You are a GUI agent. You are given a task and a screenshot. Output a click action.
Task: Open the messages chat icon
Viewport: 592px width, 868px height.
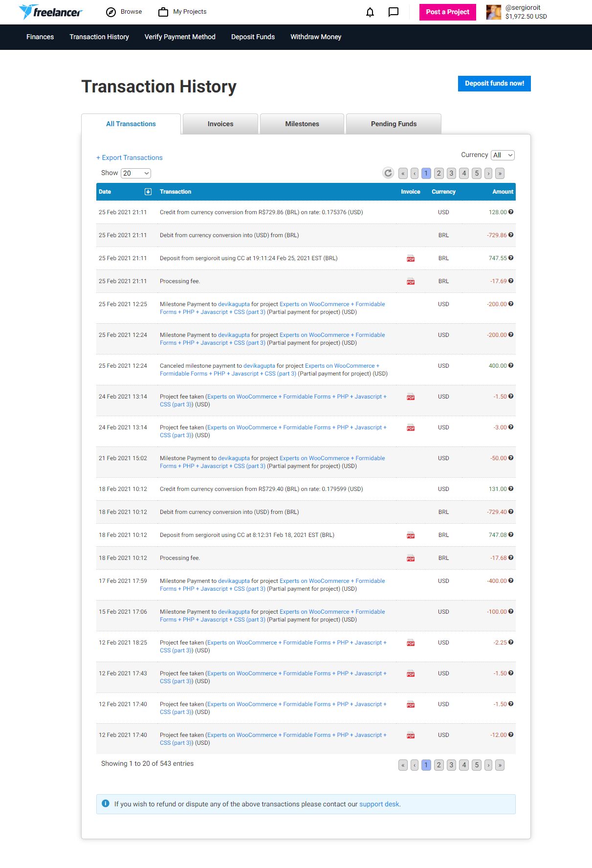pos(394,12)
